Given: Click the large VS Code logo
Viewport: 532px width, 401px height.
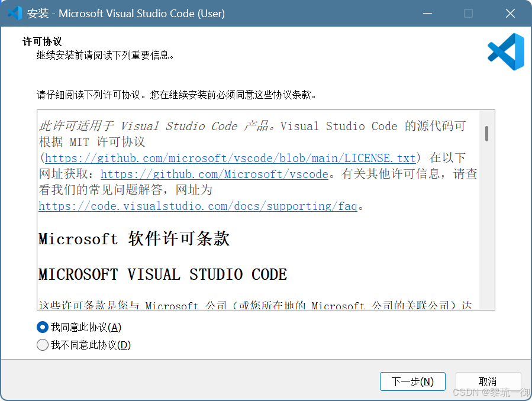Looking at the screenshot, I should pos(506,51).
